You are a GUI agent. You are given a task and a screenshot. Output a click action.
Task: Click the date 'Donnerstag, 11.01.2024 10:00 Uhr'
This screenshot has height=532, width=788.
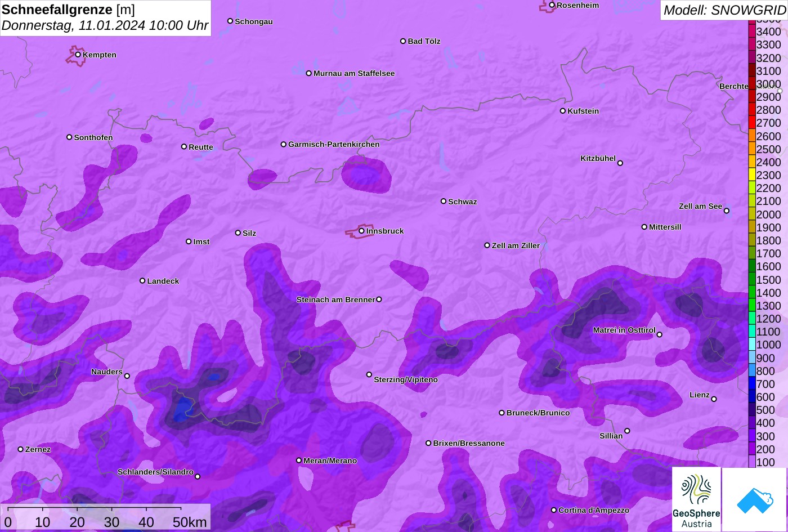coord(105,26)
